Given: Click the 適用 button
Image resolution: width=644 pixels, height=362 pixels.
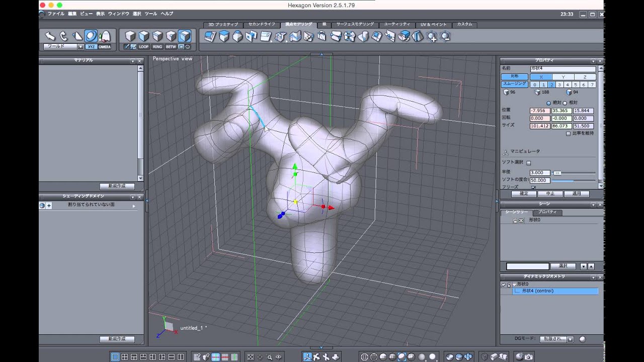Looking at the screenshot, I should (576, 194).
